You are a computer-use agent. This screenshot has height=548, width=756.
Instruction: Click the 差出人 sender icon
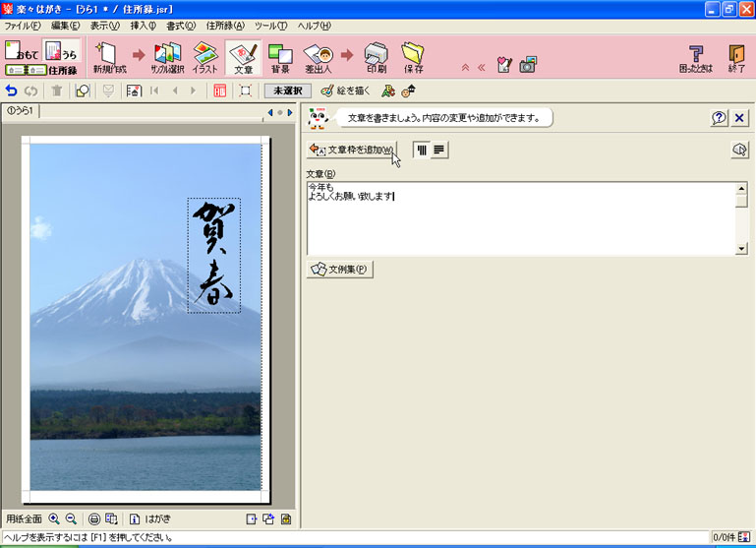pos(318,57)
